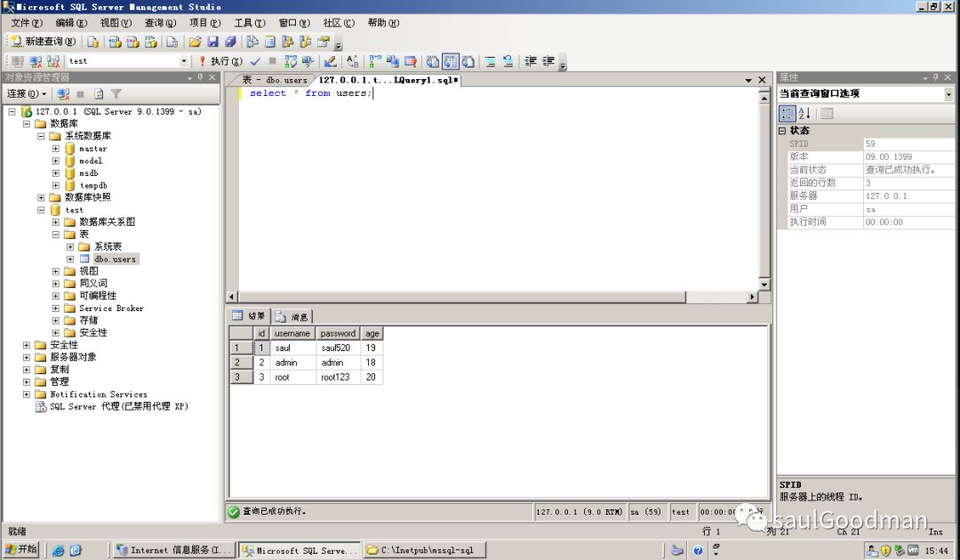Screen dimensions: 960x560
Task: Comment out the selected lines icon
Action: pos(491,61)
